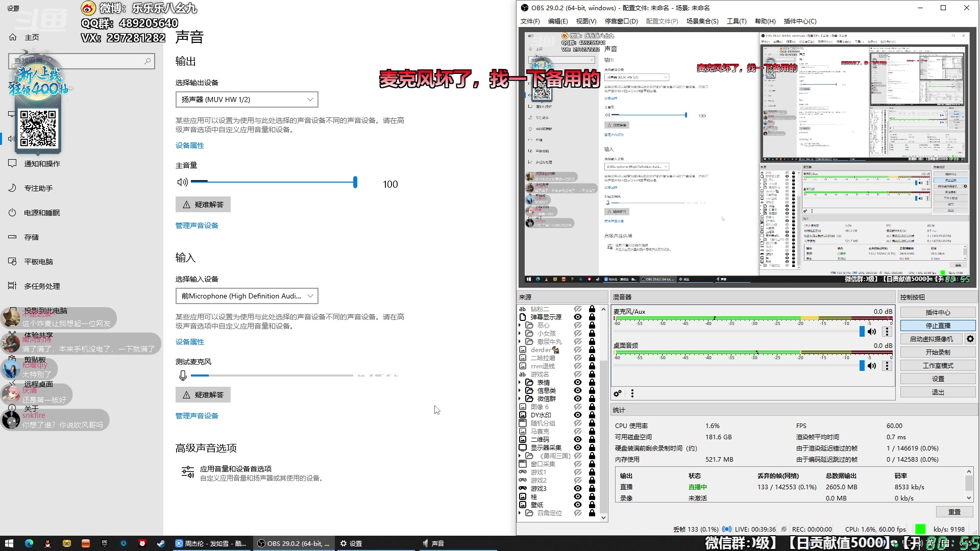Hide the 弹幕显示源 source
Viewport: 980px width, 551px height.
click(578, 317)
